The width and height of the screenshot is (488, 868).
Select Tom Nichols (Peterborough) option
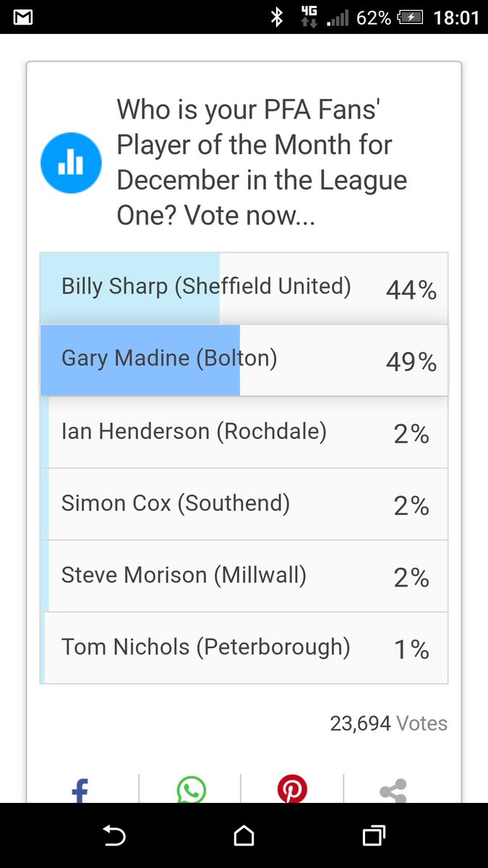[244, 647]
